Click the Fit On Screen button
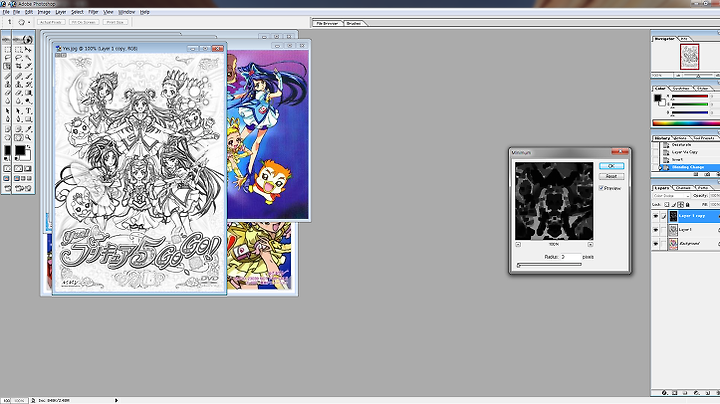 pos(84,22)
